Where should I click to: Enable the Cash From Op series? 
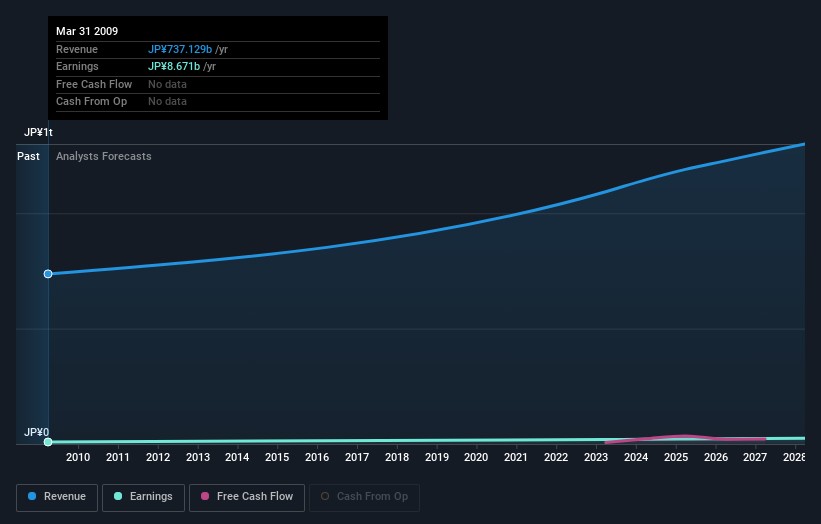[x=364, y=497]
